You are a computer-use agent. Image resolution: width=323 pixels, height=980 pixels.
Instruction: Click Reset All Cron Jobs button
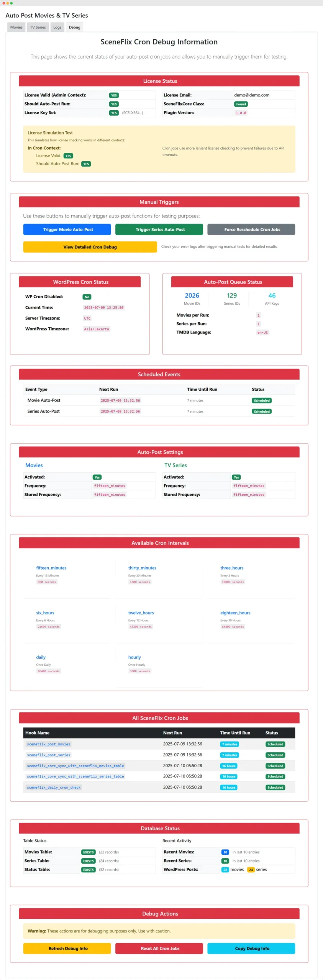159,948
